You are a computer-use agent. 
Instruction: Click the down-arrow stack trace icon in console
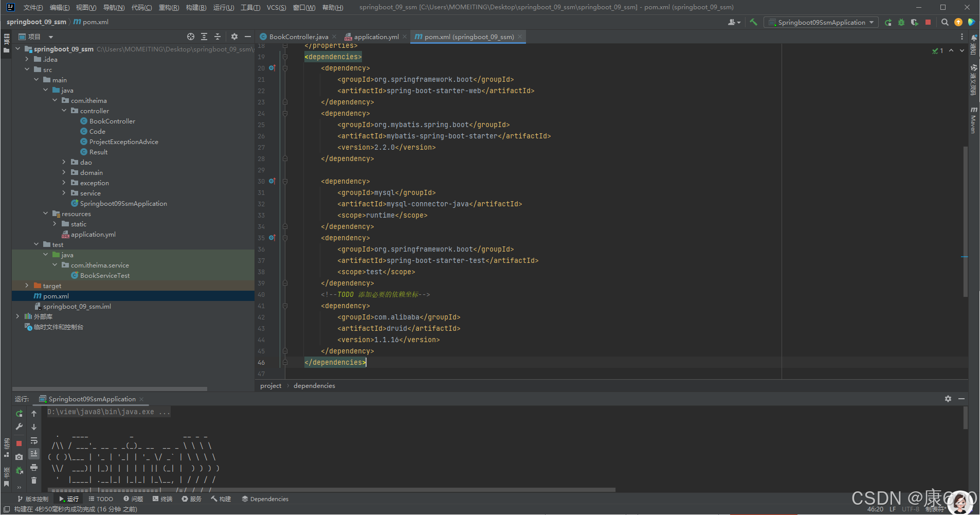[34, 427]
